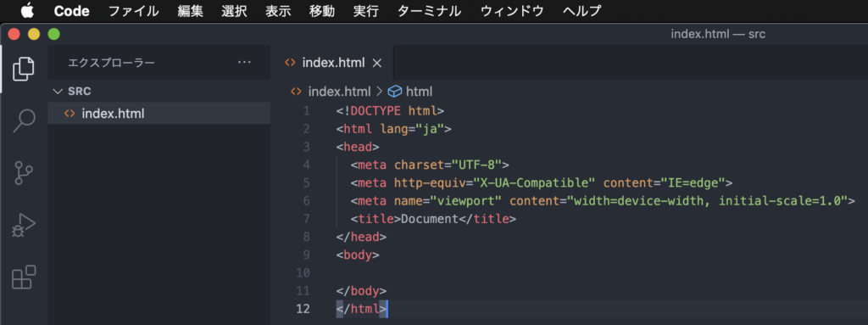The image size is (868, 325).
Task: Open the Source Control view icon
Action: point(23,173)
